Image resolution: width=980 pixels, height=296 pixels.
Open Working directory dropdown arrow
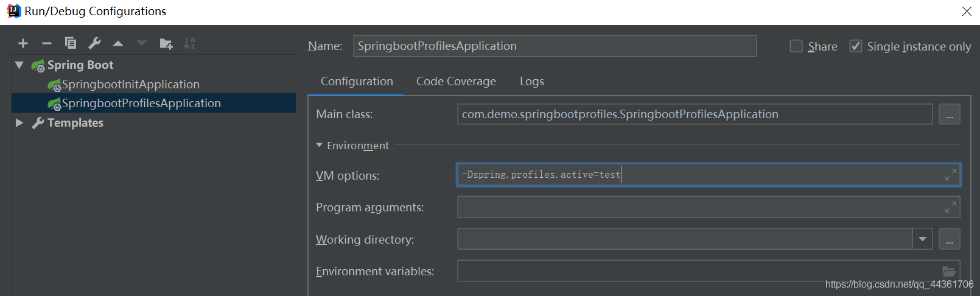point(923,239)
